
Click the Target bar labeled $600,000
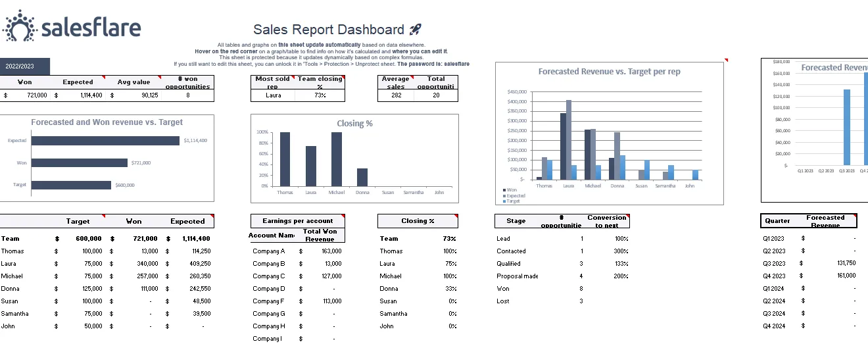pyautogui.click(x=71, y=185)
